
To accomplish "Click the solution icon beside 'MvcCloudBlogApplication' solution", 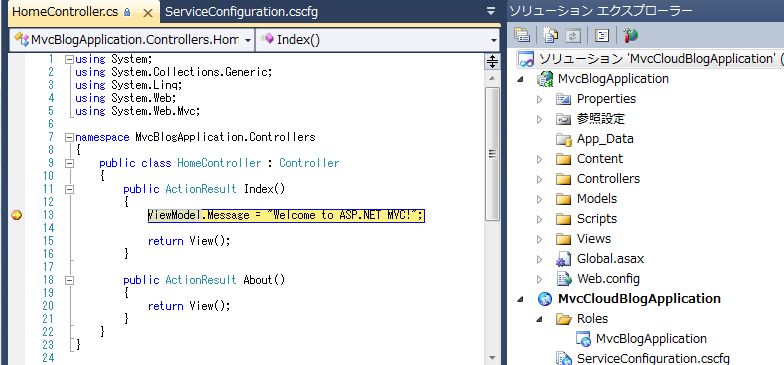I will (x=526, y=59).
